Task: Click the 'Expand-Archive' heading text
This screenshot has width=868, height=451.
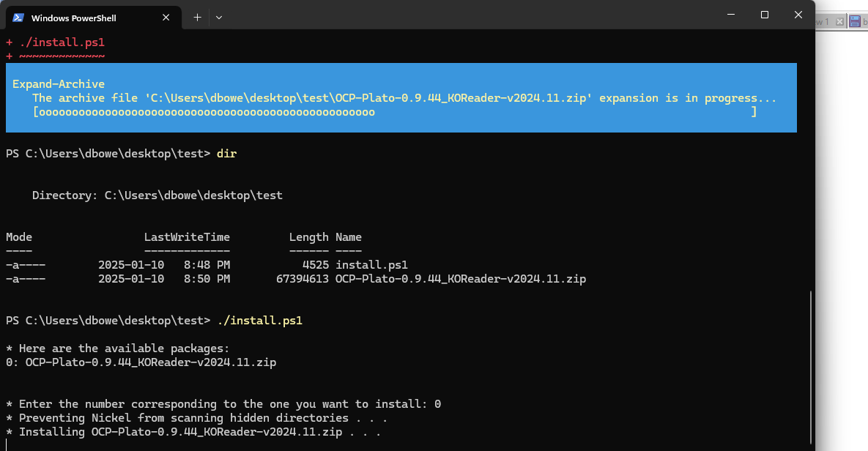Action: coord(59,83)
